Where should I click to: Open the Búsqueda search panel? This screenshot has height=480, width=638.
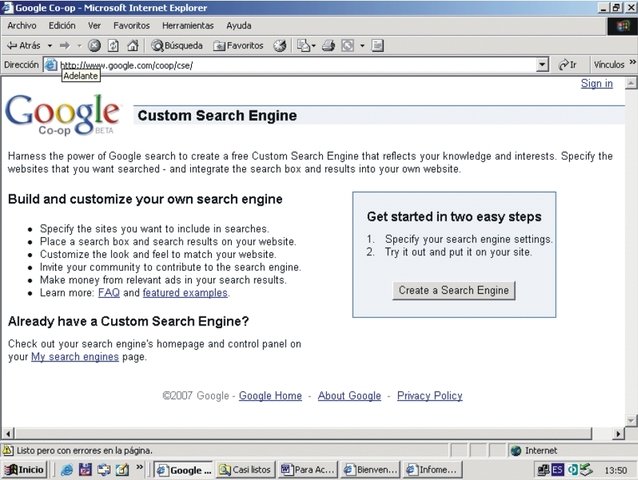[x=177, y=46]
